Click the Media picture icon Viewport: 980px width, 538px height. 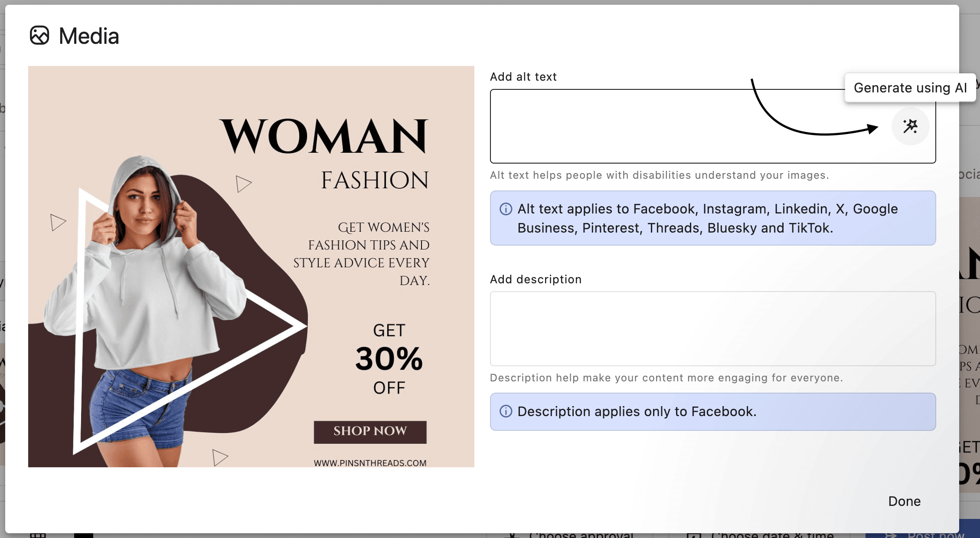tap(39, 36)
